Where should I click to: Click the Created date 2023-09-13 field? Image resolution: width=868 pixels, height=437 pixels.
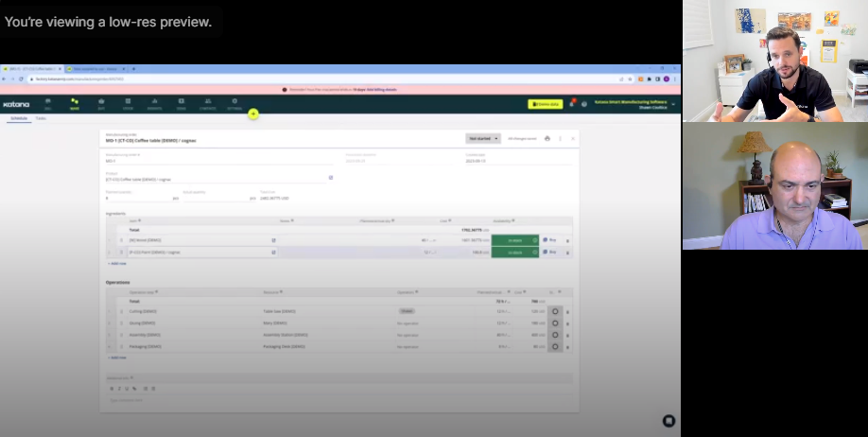(x=519, y=161)
